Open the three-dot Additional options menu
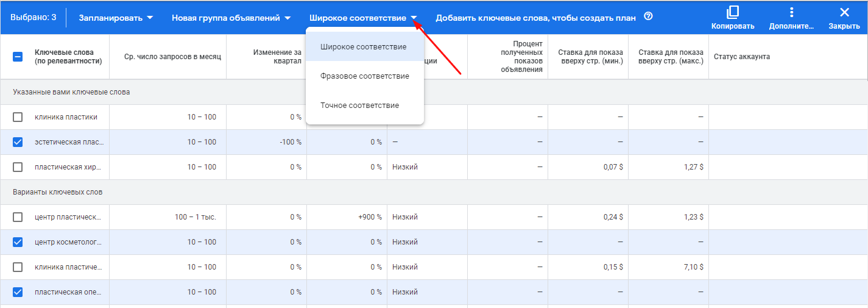This screenshot has height=308, width=868. tap(791, 17)
